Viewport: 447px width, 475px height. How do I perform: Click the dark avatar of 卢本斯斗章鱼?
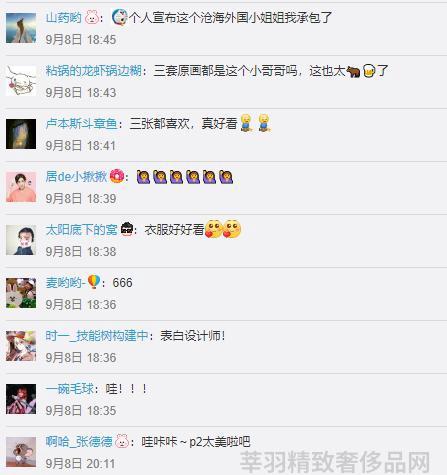coord(21,134)
